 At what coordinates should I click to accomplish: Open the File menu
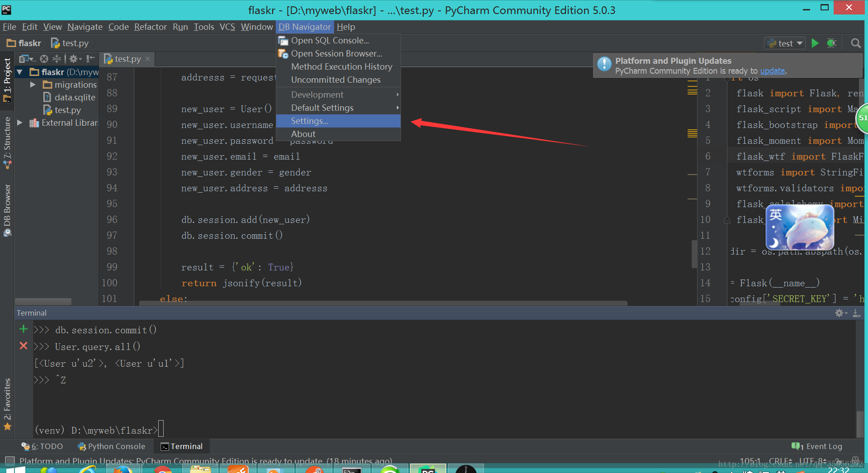[x=9, y=27]
